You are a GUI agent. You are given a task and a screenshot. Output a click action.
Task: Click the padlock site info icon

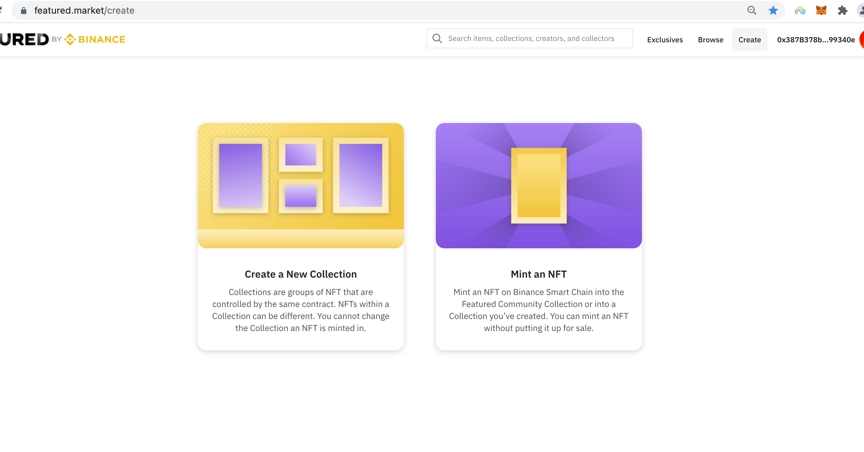23,10
